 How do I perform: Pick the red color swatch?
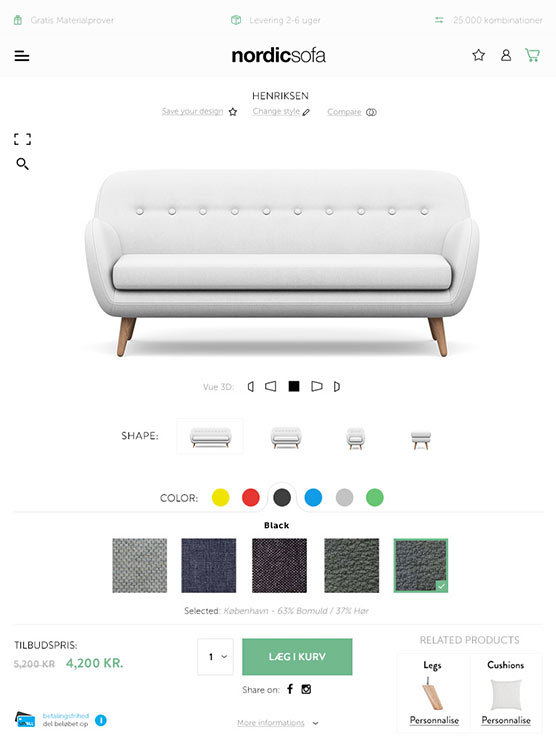(250, 497)
